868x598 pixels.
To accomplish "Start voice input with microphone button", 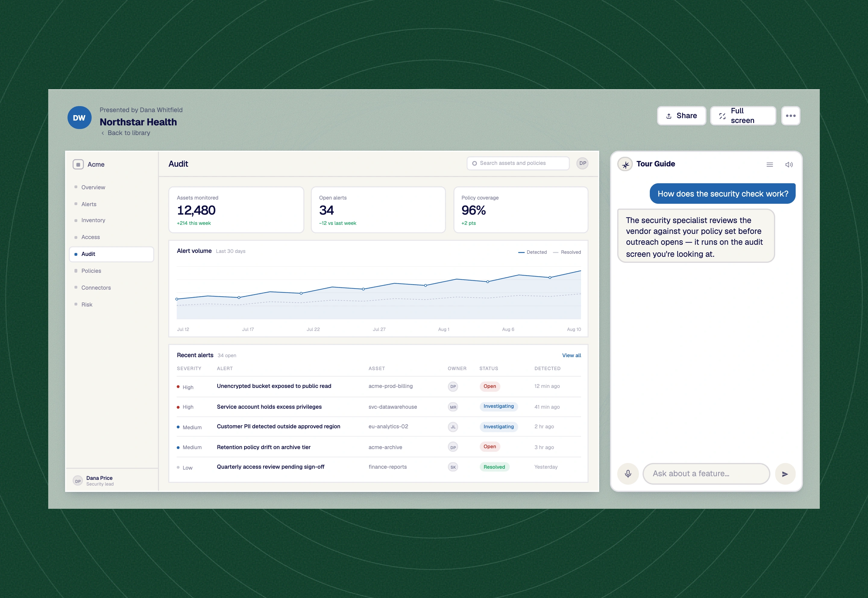I will [628, 474].
